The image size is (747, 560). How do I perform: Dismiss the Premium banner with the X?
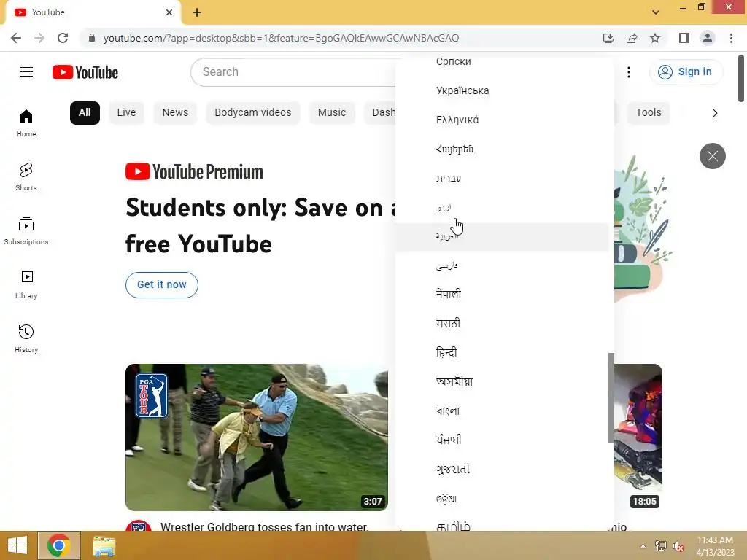(x=712, y=156)
